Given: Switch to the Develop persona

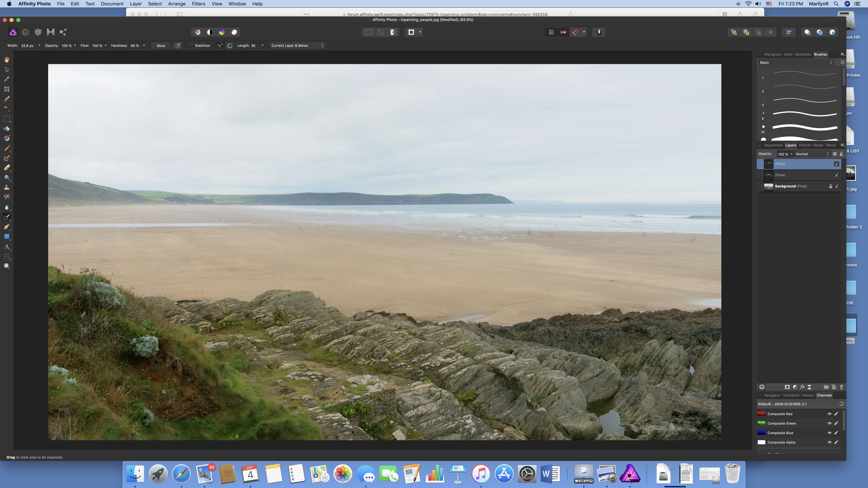Looking at the screenshot, I should pyautogui.click(x=38, y=32).
